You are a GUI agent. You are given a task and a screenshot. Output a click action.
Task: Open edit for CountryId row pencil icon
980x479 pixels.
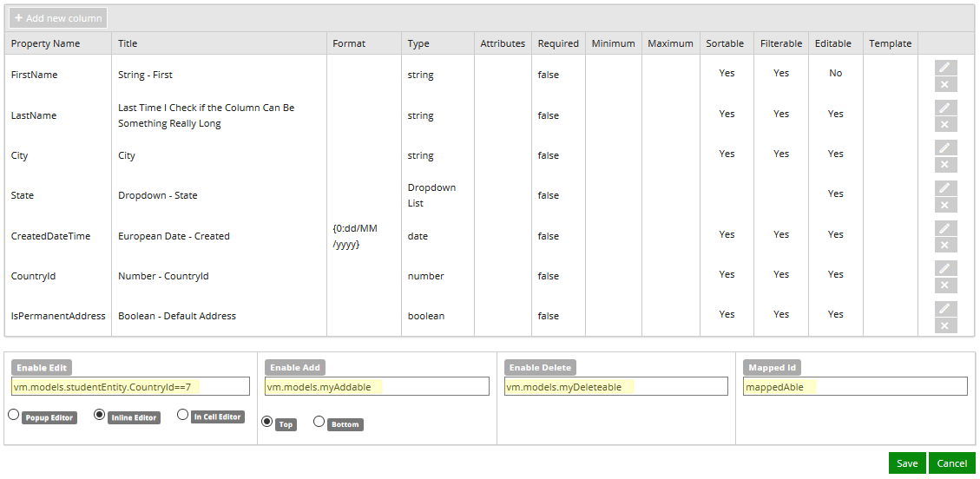click(945, 268)
